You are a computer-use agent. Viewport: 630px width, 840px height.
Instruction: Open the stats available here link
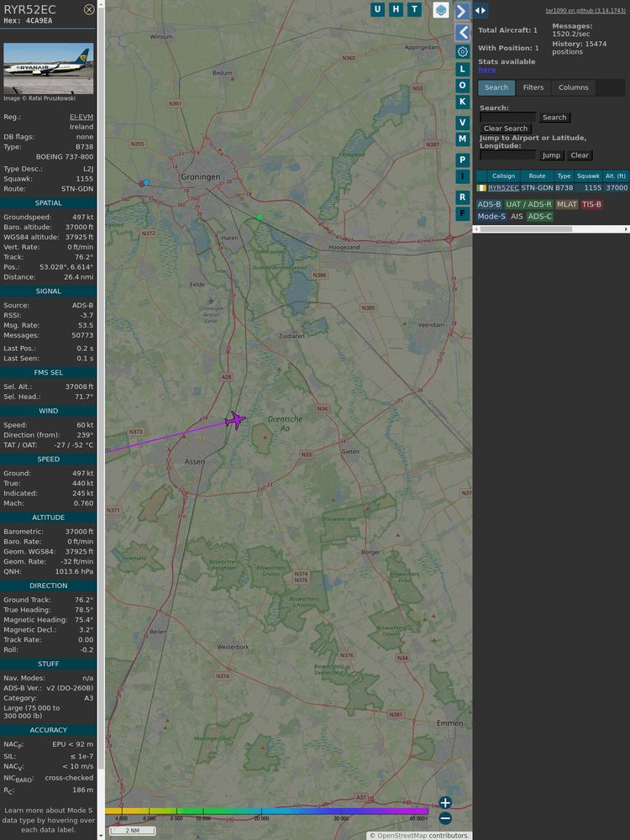(486, 70)
